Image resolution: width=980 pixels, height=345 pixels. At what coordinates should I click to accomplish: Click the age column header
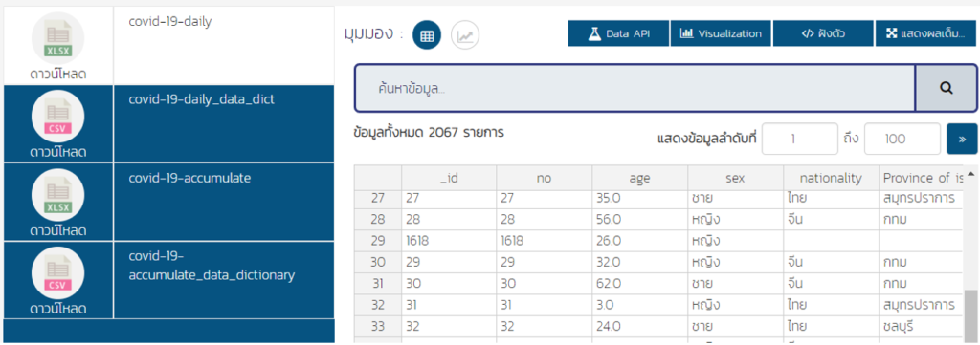coord(640,178)
